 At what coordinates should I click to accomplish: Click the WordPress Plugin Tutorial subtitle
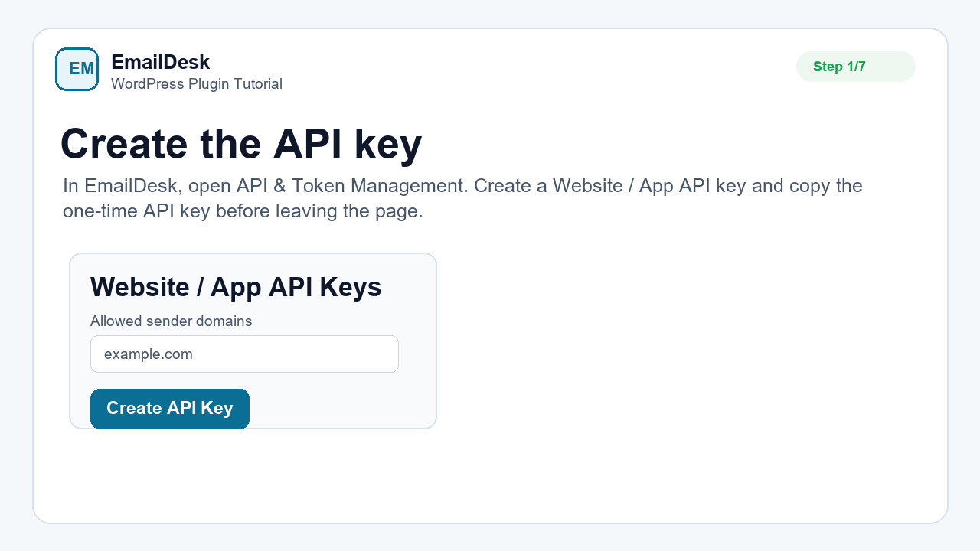(x=197, y=84)
